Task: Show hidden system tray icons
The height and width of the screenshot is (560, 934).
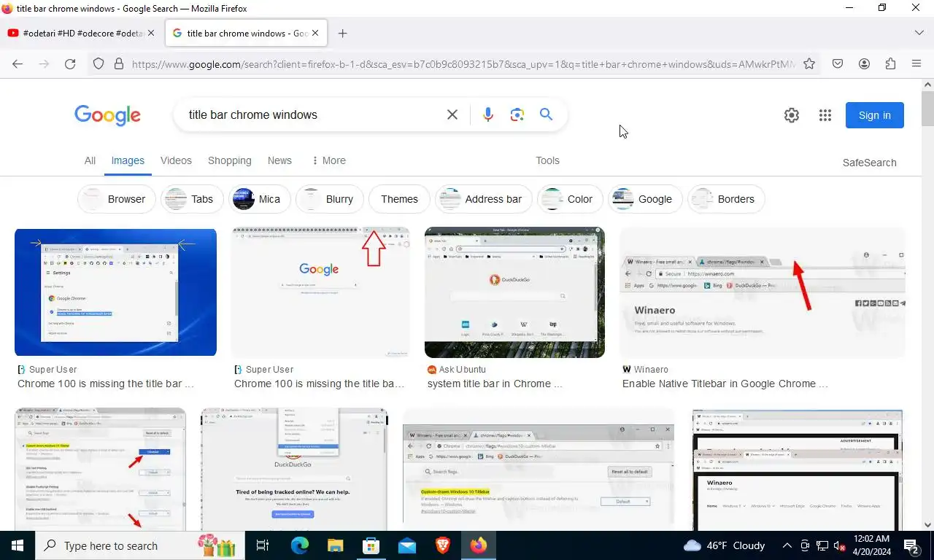Action: point(787,545)
